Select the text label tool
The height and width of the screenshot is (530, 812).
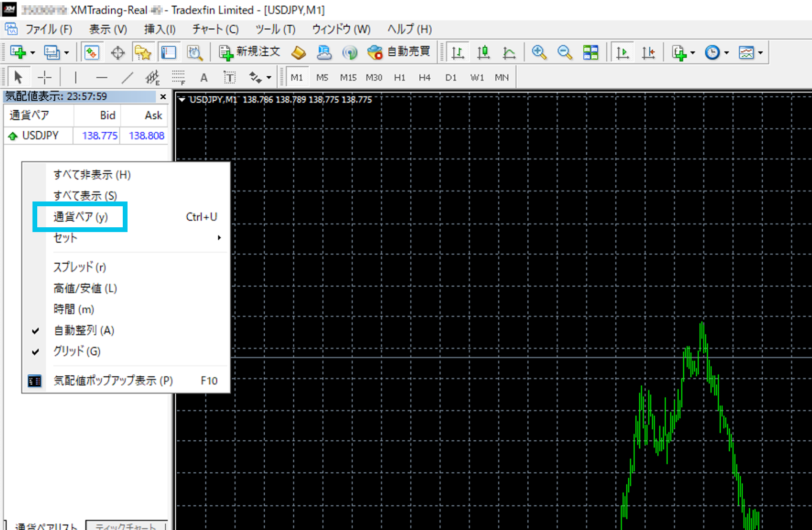point(229,77)
